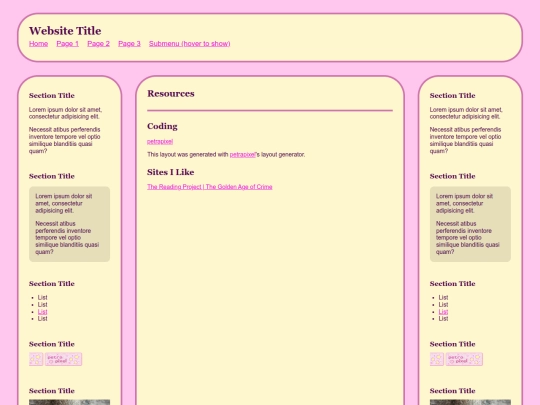The width and height of the screenshot is (540, 405).
Task: Click the shaded Lorem ipsum box in left sidebar
Action: pos(70,224)
